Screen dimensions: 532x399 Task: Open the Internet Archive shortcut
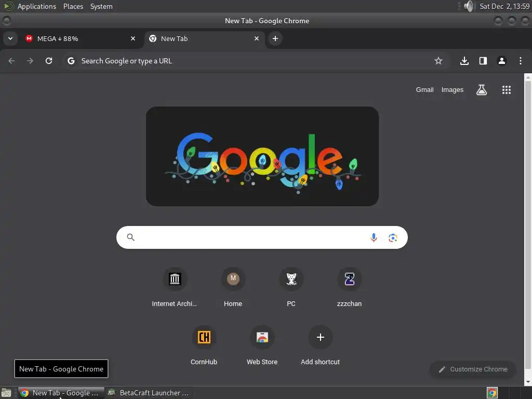(175, 287)
